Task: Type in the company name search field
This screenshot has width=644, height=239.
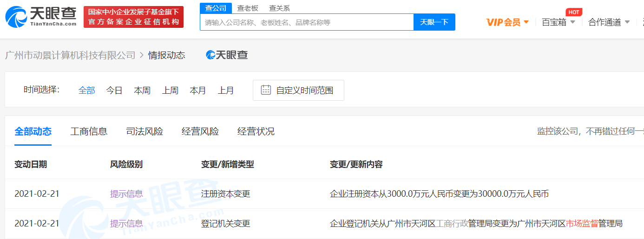Action: point(307,22)
